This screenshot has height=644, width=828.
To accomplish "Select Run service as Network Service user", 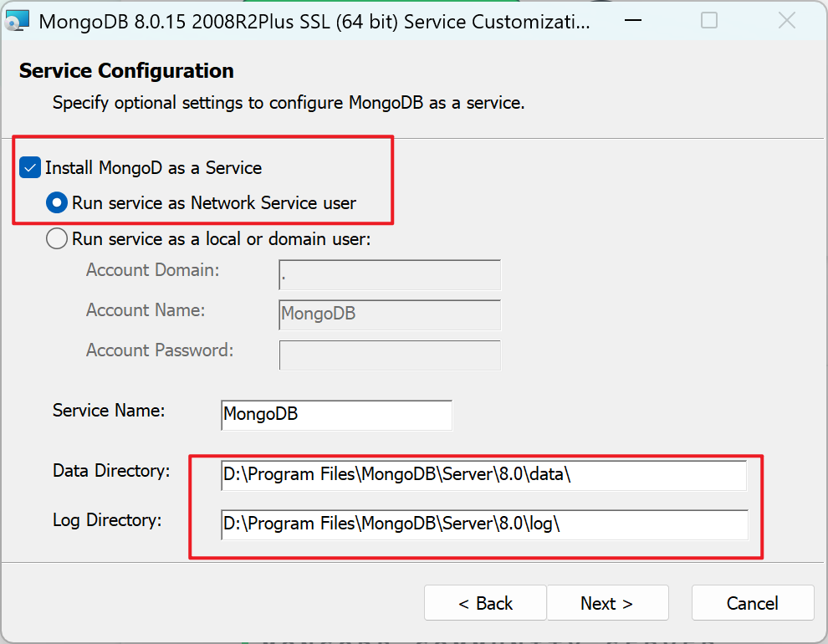I will tap(57, 203).
